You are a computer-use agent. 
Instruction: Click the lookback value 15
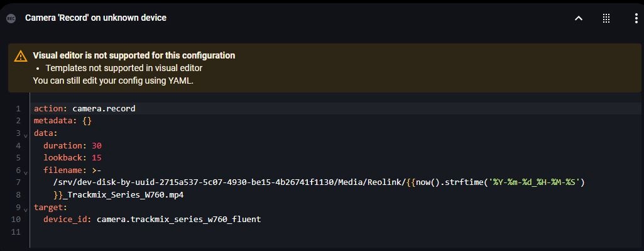pyautogui.click(x=97, y=158)
